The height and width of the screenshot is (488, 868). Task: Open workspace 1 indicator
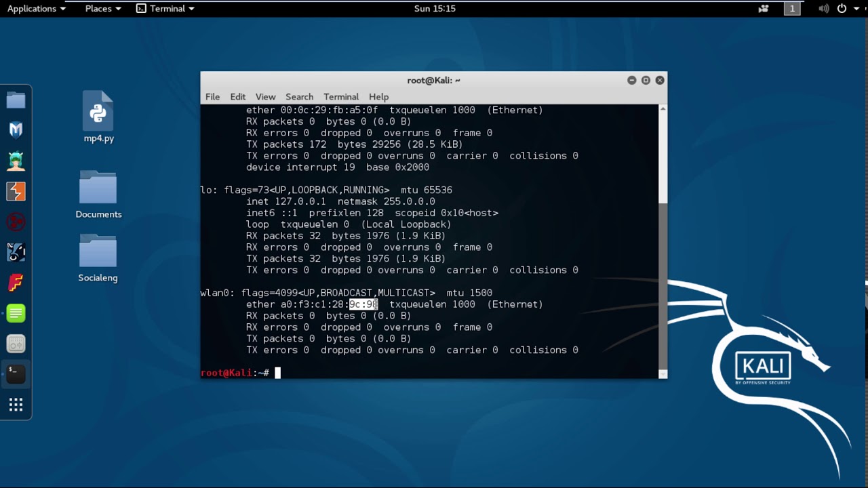pos(792,9)
